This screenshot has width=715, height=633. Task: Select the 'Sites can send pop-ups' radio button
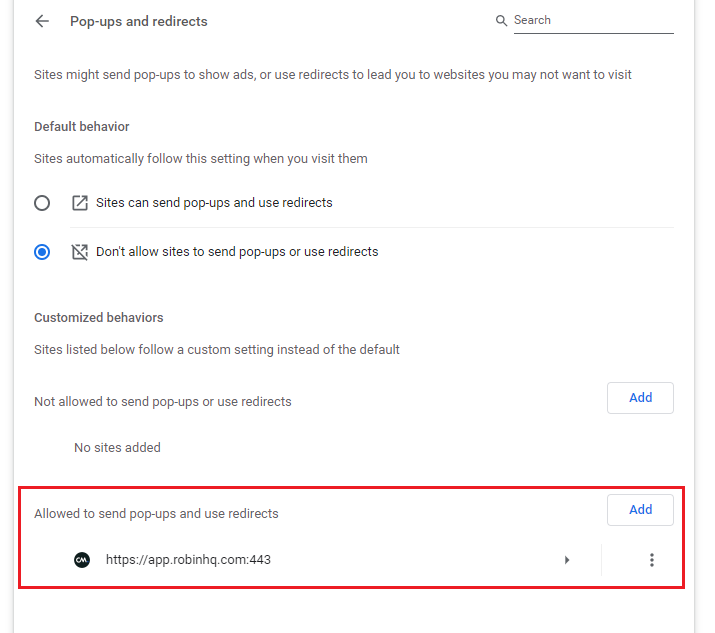42,203
